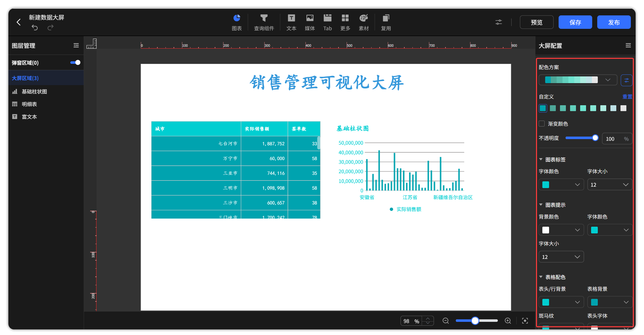Insert a 文本 text component
The height and width of the screenshot is (335, 644).
point(291,22)
